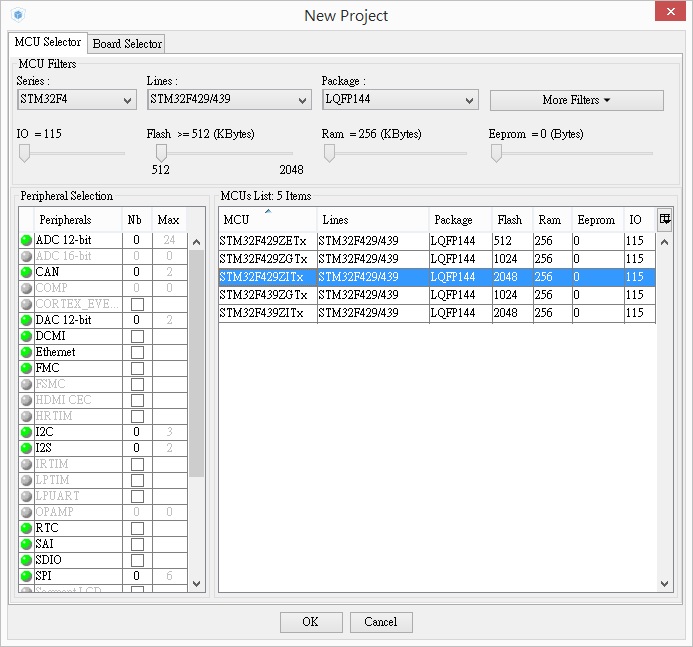Click the gray status dot beside HRTIM
This screenshot has height=647, width=693.
26,416
